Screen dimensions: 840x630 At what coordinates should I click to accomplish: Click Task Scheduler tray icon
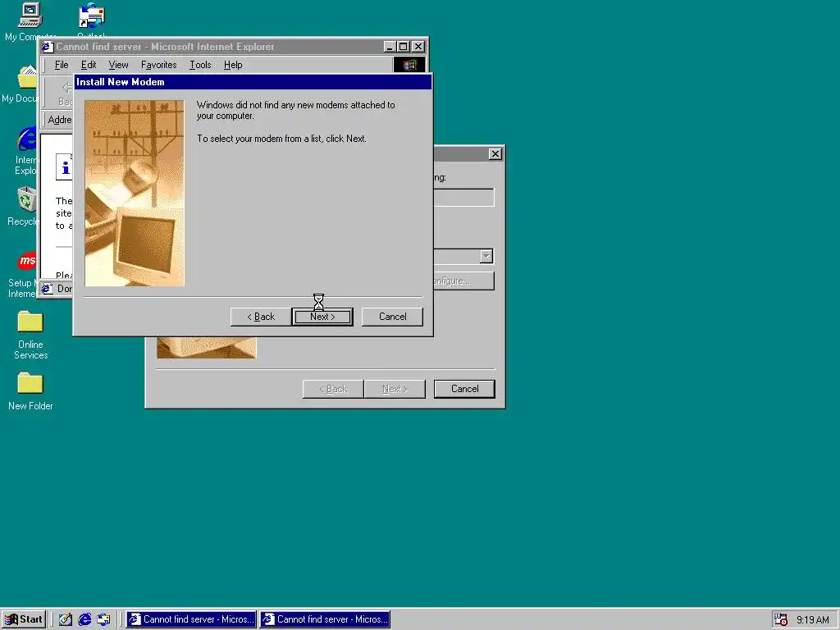point(781,619)
